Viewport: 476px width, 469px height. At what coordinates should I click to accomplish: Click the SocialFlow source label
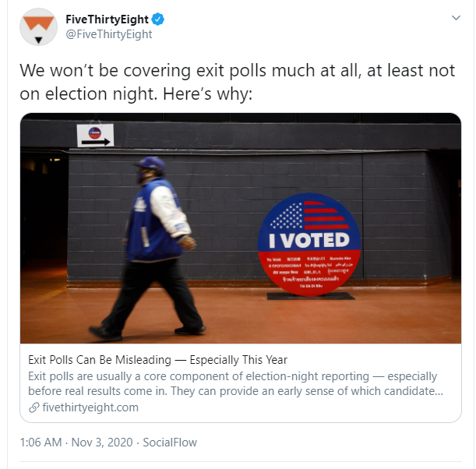[x=170, y=443]
